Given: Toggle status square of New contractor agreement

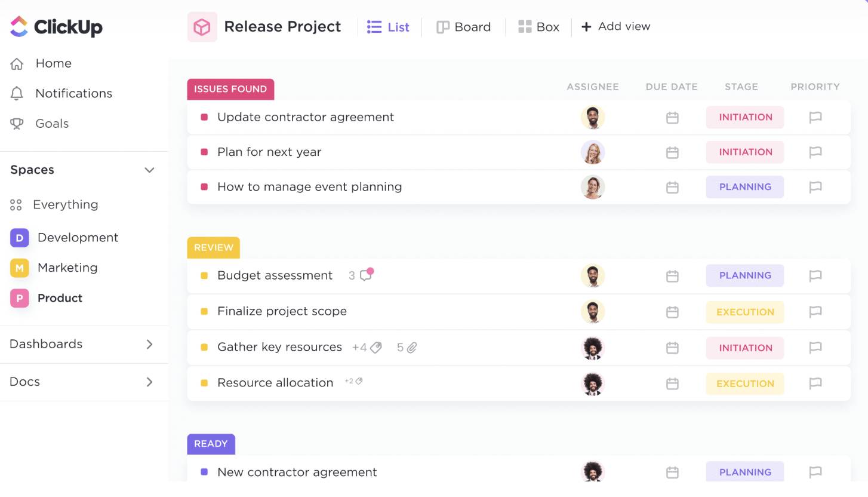Looking at the screenshot, I should tap(204, 472).
